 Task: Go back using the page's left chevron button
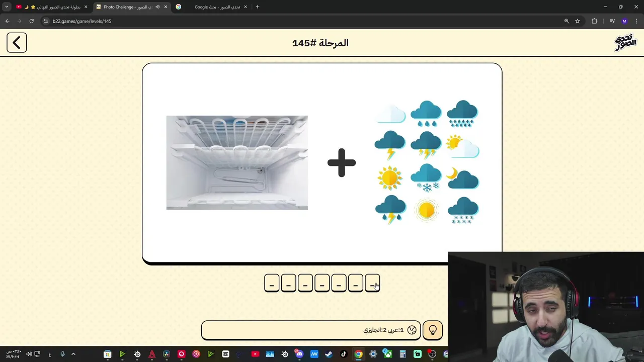coord(17,43)
